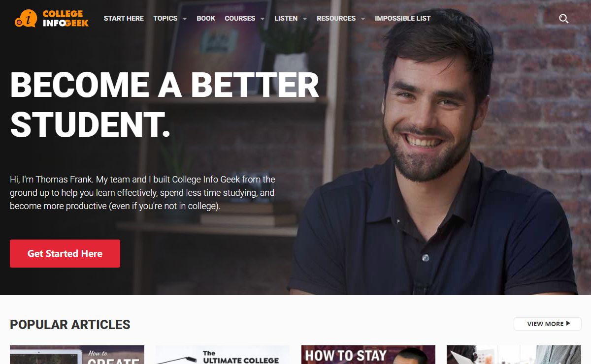Viewport: 591px width, 364px height.
Task: Expand the Topics dropdown arrow
Action: click(185, 19)
